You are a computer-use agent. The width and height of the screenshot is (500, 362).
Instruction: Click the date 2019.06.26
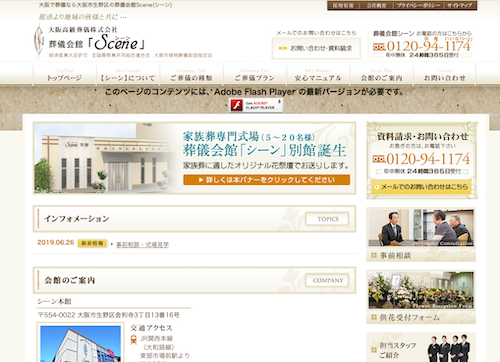[55, 242]
